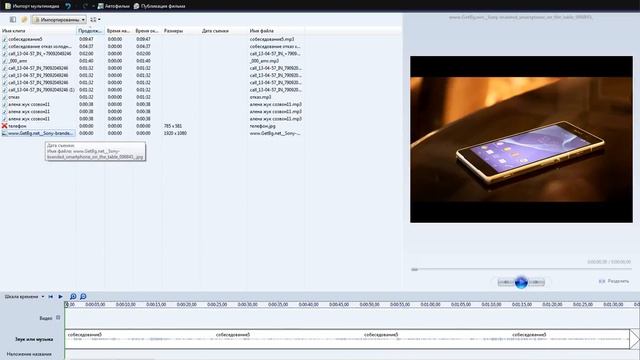Click the music note icon of собеседование5
Screen dimensions: 640x360
[x=4, y=39]
